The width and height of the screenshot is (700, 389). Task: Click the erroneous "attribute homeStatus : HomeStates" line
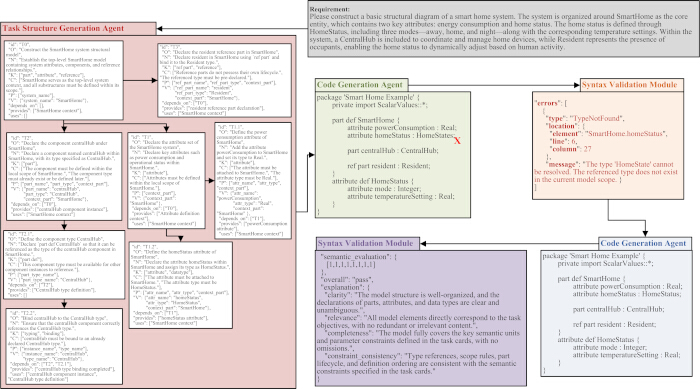coord(401,135)
